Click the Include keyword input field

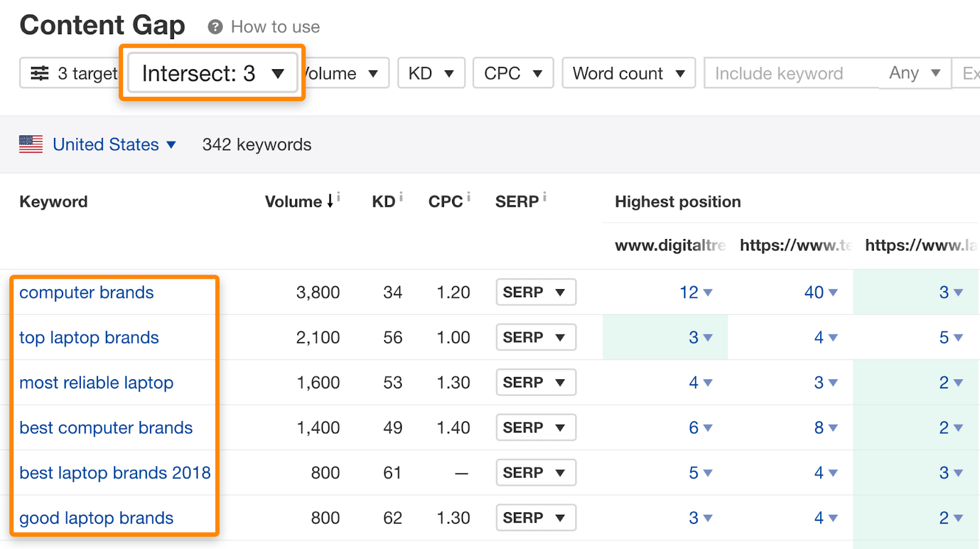point(790,74)
